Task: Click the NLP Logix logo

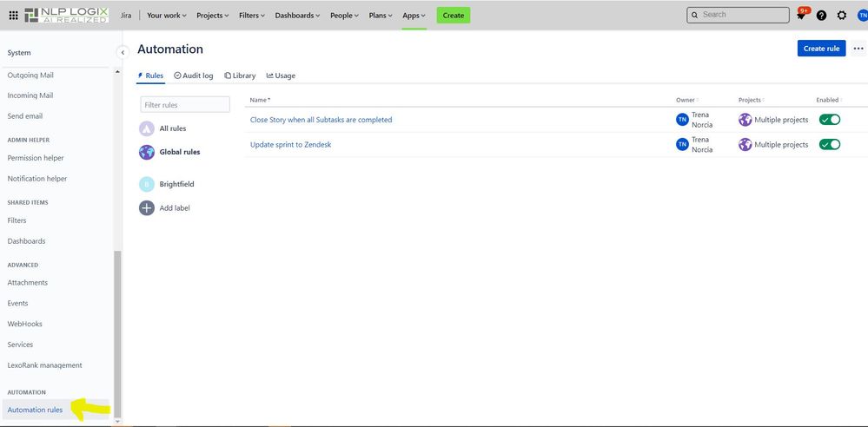Action: (x=66, y=16)
